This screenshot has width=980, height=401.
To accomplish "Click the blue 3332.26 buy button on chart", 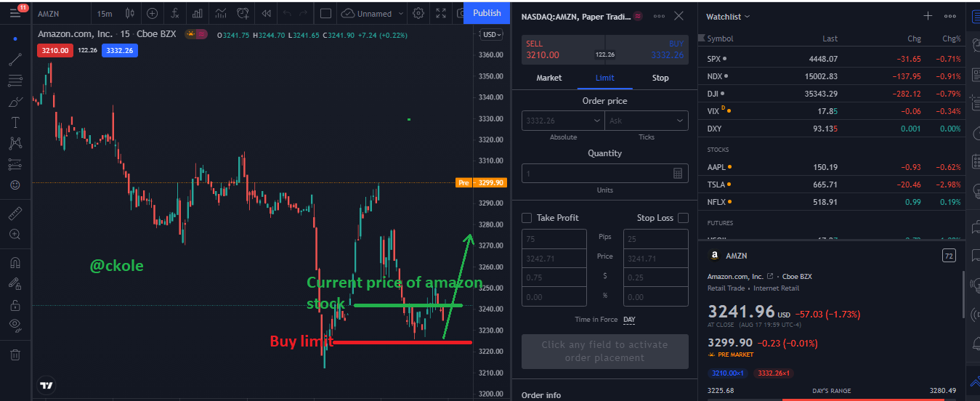I will [121, 50].
